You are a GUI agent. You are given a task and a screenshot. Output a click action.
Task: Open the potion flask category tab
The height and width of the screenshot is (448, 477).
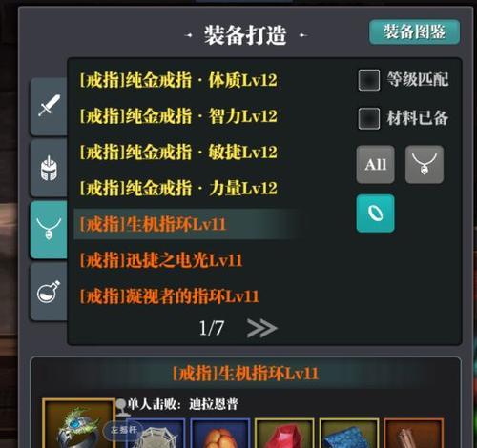click(49, 292)
